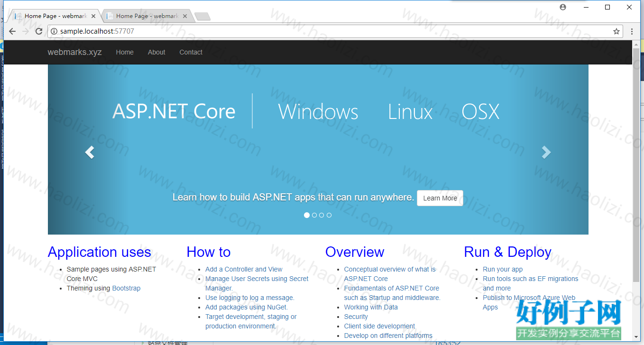Screen dimensions: 644x345
Task: Open 'Add a Controller and View' link
Action: click(244, 269)
